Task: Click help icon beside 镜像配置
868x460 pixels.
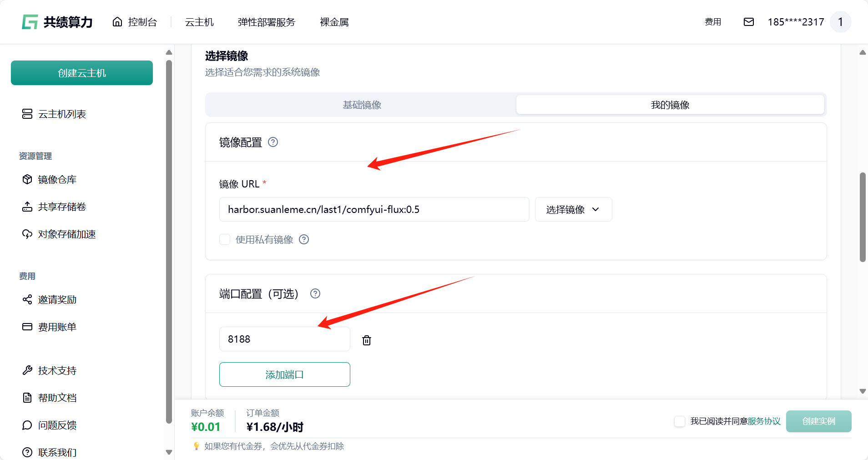Action: pyautogui.click(x=273, y=142)
